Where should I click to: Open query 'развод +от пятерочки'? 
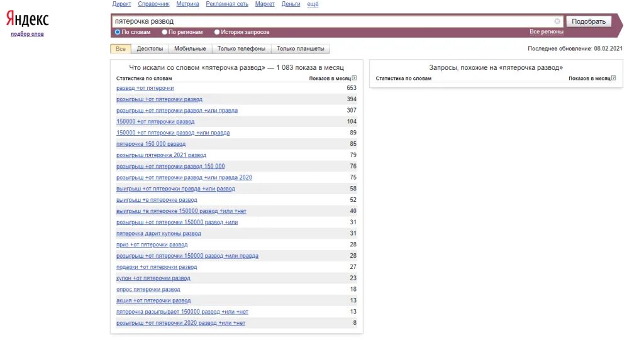(x=145, y=88)
